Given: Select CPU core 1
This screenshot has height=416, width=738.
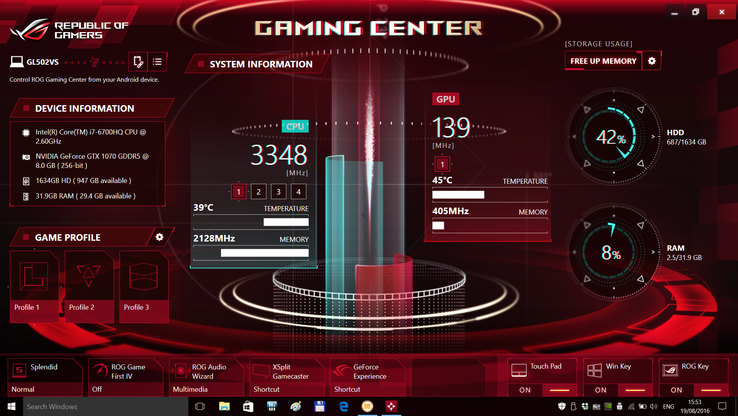Looking at the screenshot, I should pos(239,192).
